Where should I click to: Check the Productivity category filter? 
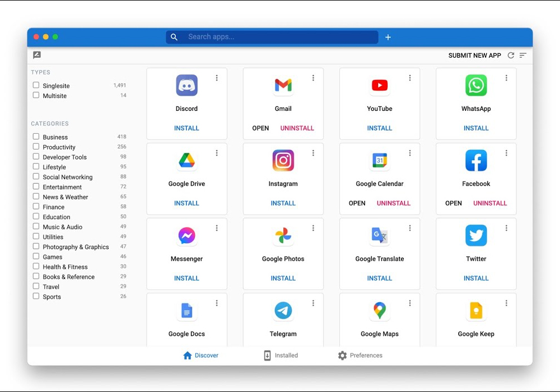click(36, 147)
